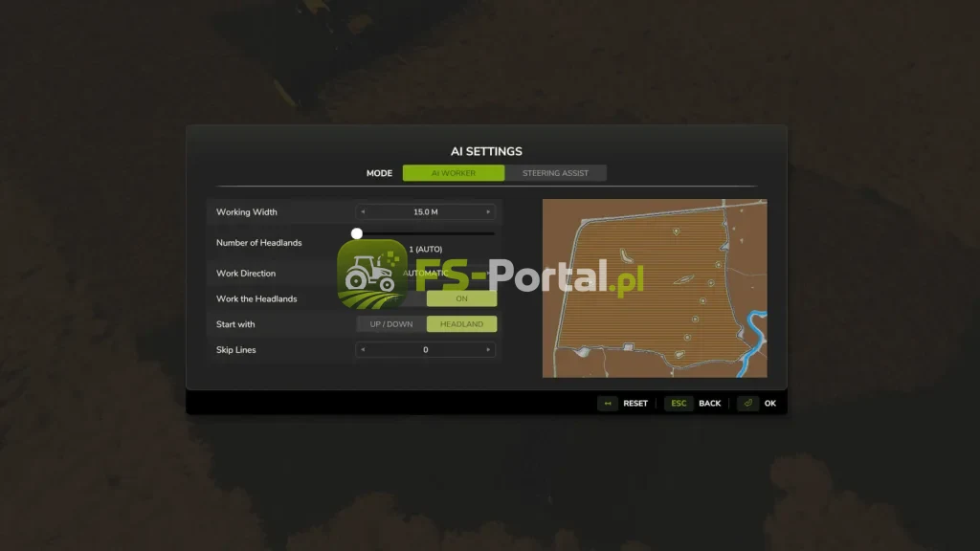Click the RESET button label
The image size is (980, 551).
[635, 404]
